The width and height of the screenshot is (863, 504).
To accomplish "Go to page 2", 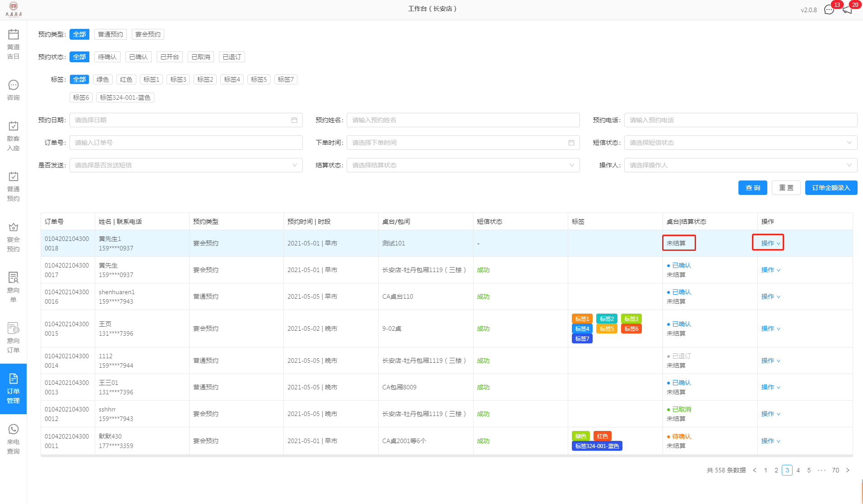I will (x=776, y=470).
